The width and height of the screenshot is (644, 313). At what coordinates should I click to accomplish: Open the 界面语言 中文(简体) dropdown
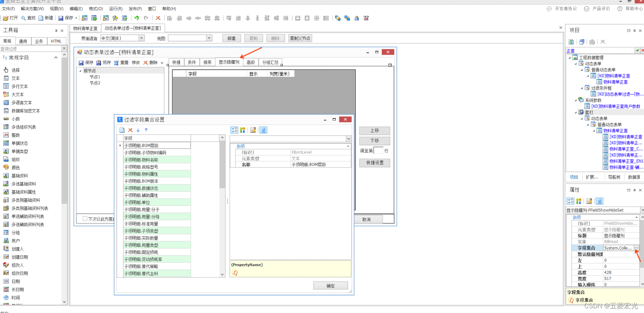pos(142,38)
